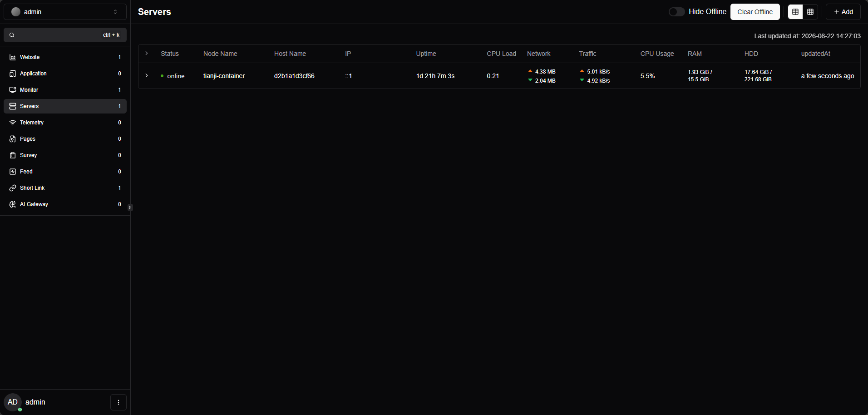Click the 'a few seconds ago' cell
Viewport: 868px width, 415px height.
[828, 76]
